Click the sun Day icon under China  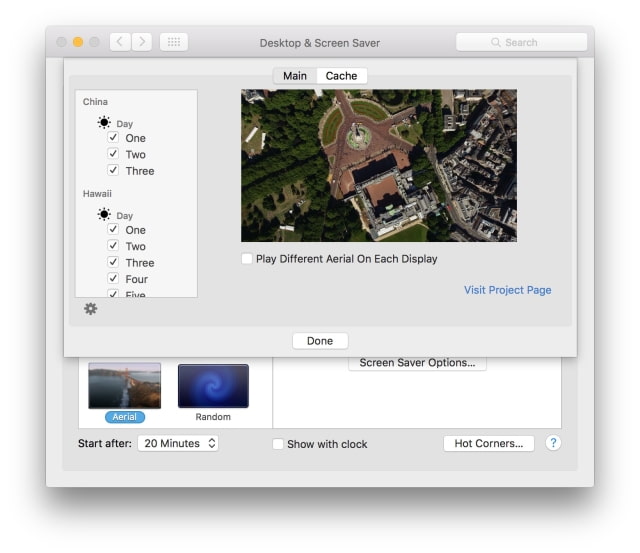(104, 122)
